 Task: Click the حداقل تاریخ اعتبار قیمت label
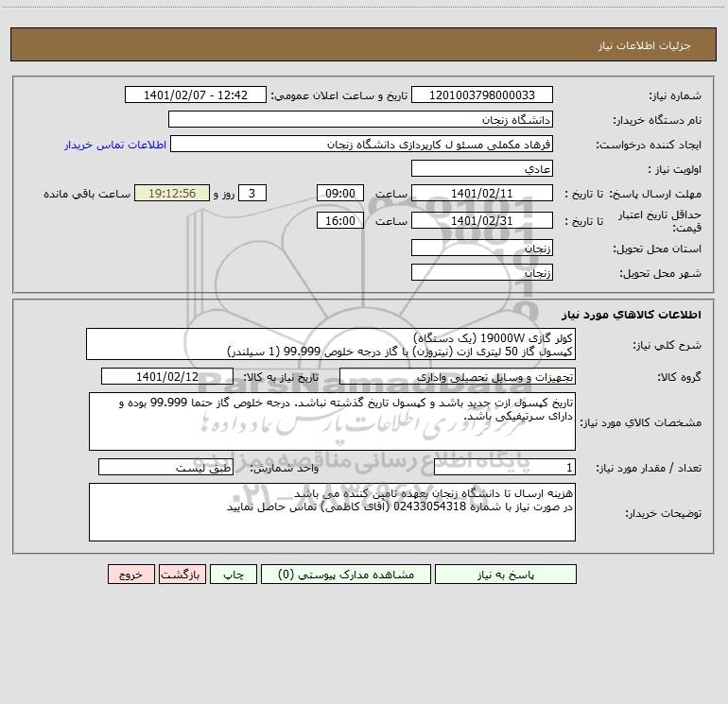pyautogui.click(x=660, y=221)
